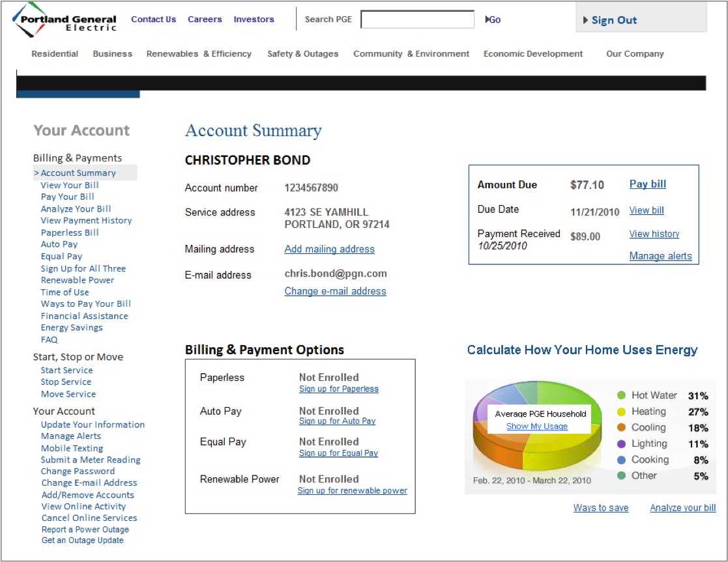This screenshot has width=728, height=562.
Task: Click into the Search PGE field
Action: pyautogui.click(x=417, y=20)
